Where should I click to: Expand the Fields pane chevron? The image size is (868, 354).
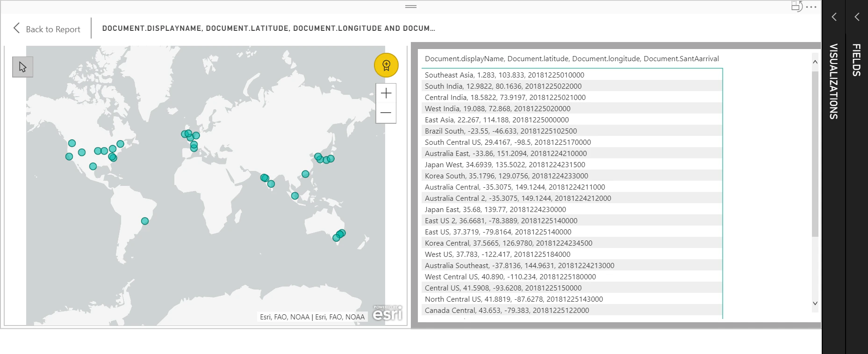(857, 17)
